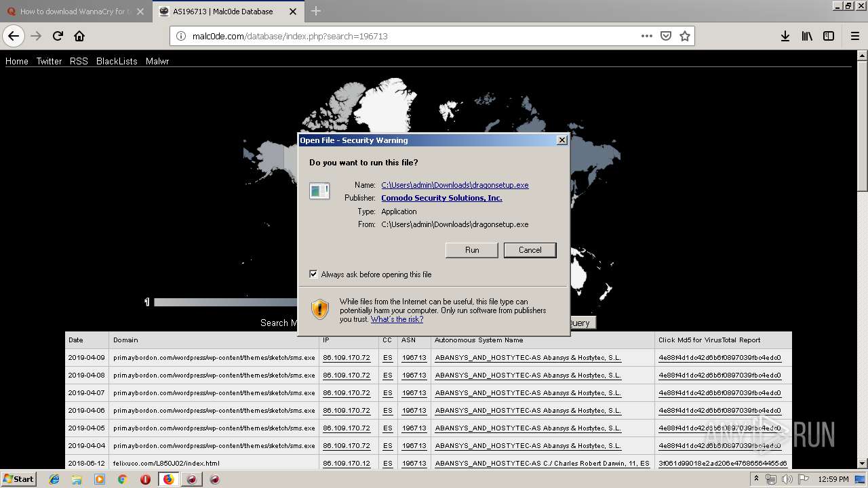868x488 pixels.
Task: Switch to the How to download WannaCry tab
Action: [x=75, y=12]
